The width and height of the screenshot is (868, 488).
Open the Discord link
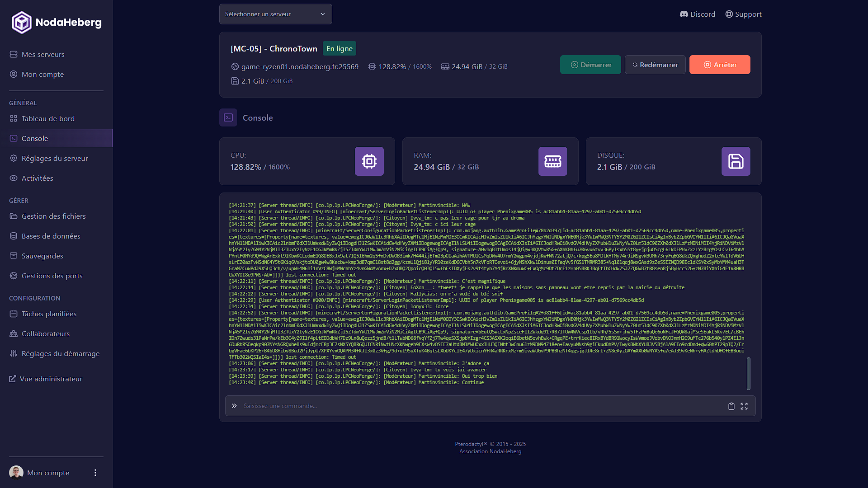point(698,14)
